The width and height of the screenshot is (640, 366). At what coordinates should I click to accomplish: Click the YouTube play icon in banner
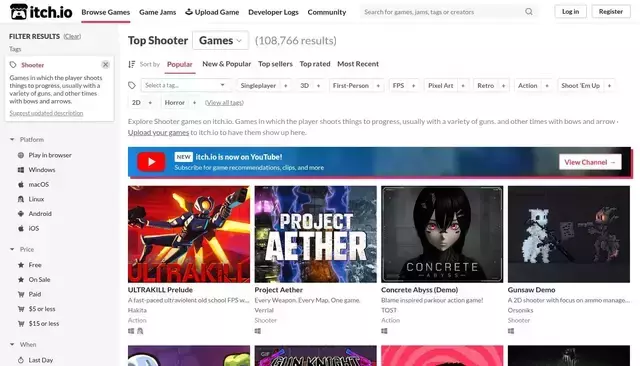(x=151, y=162)
